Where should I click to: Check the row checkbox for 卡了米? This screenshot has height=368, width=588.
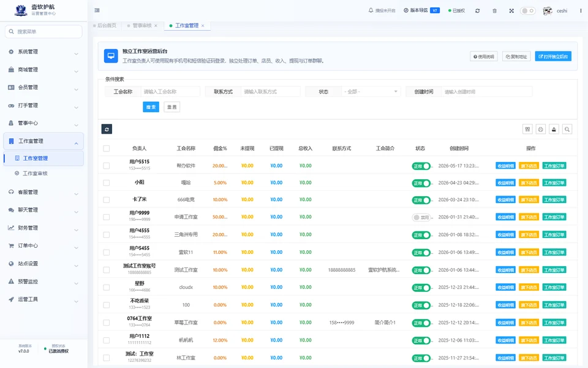point(107,200)
